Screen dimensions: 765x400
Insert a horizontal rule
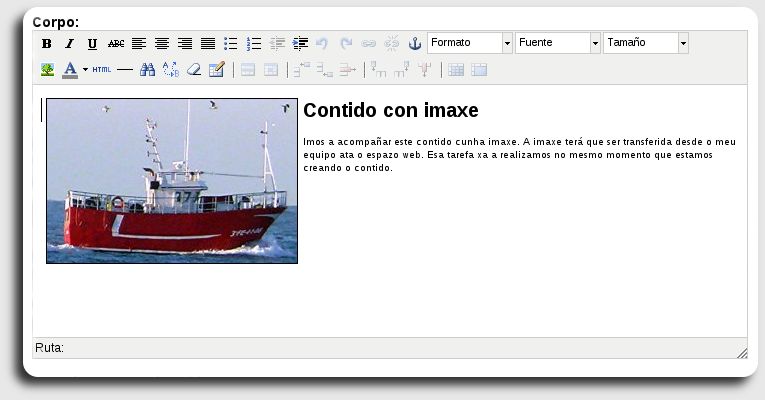[x=125, y=70]
